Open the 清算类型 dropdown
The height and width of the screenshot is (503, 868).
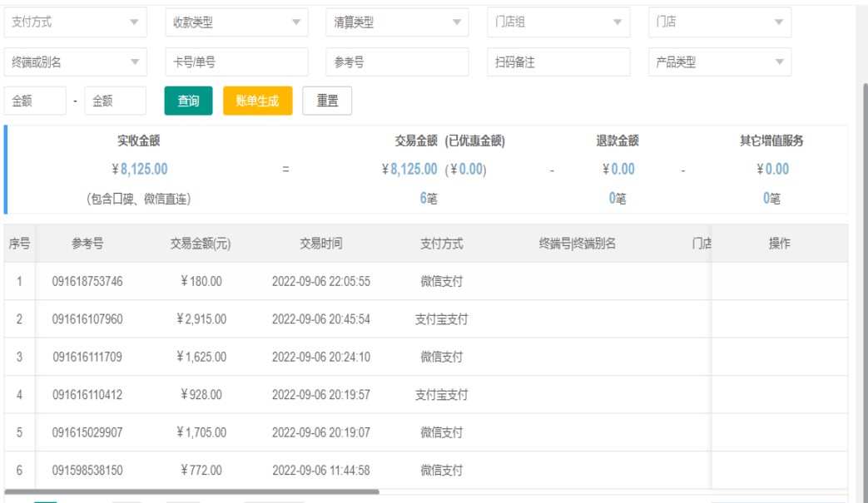(x=397, y=23)
